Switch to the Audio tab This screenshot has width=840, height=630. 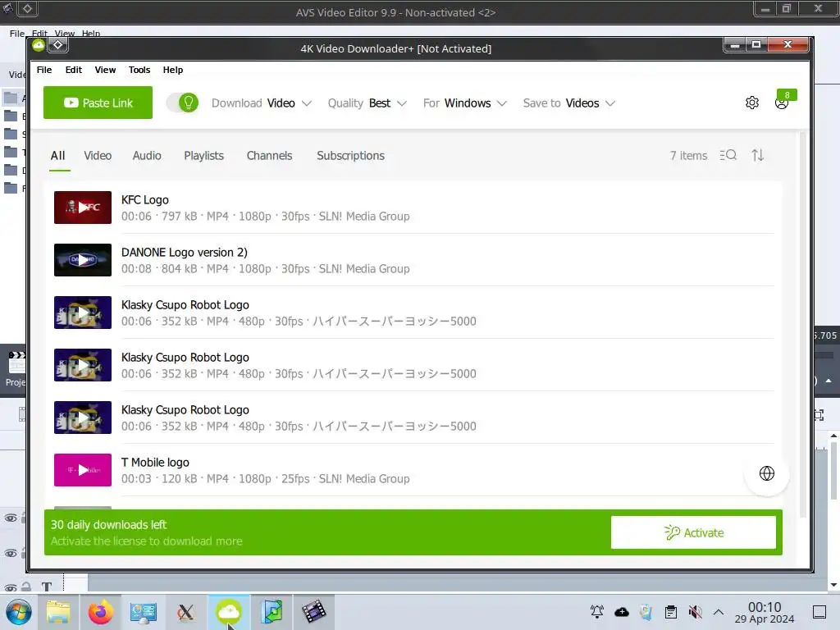[147, 156]
